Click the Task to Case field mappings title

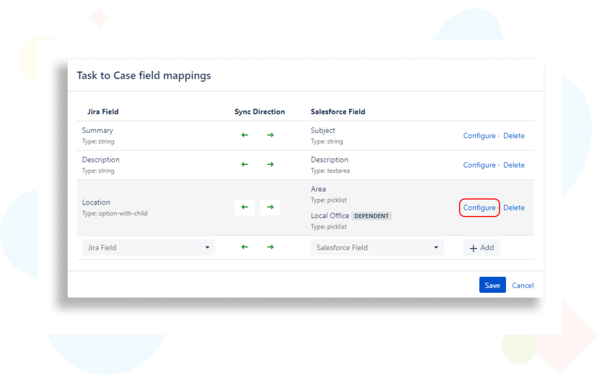[144, 75]
